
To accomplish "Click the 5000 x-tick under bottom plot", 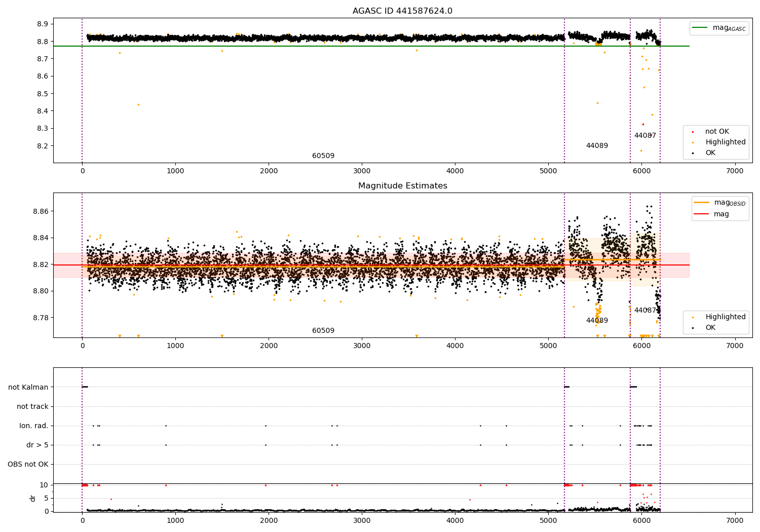I will [x=548, y=520].
